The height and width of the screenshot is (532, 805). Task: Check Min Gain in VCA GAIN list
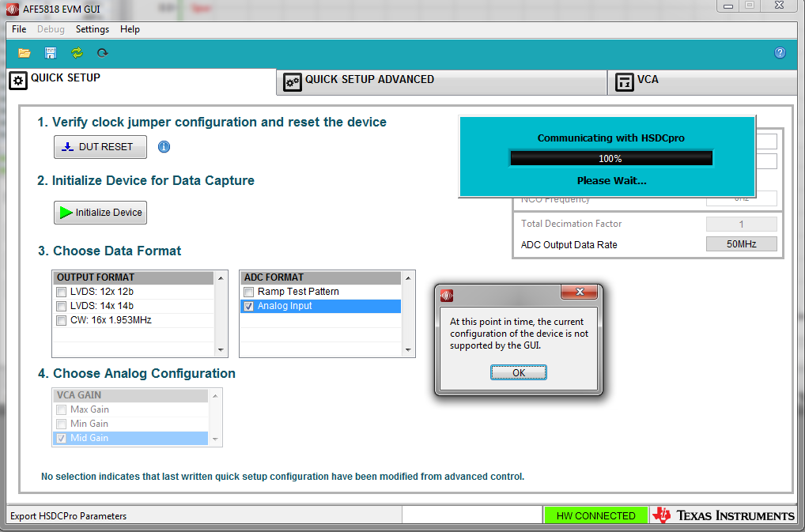point(62,424)
